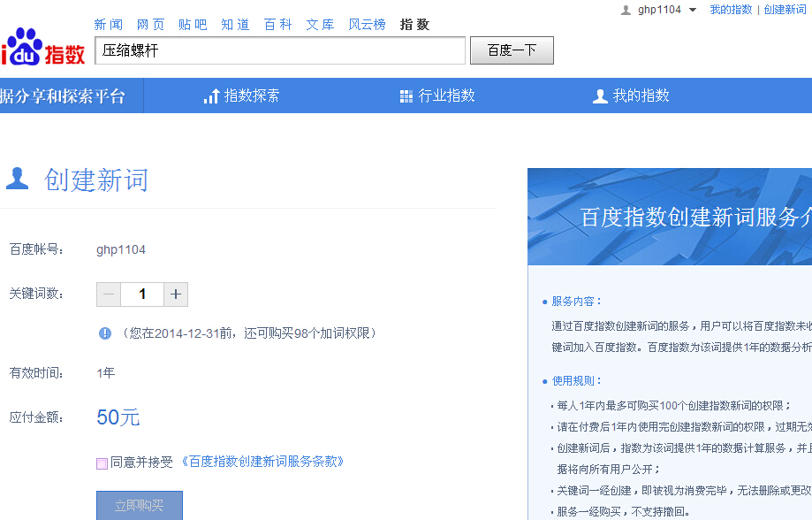Viewport: 812px width, 520px height.
Task: Click the blue exclamation info icon
Action: 104,333
